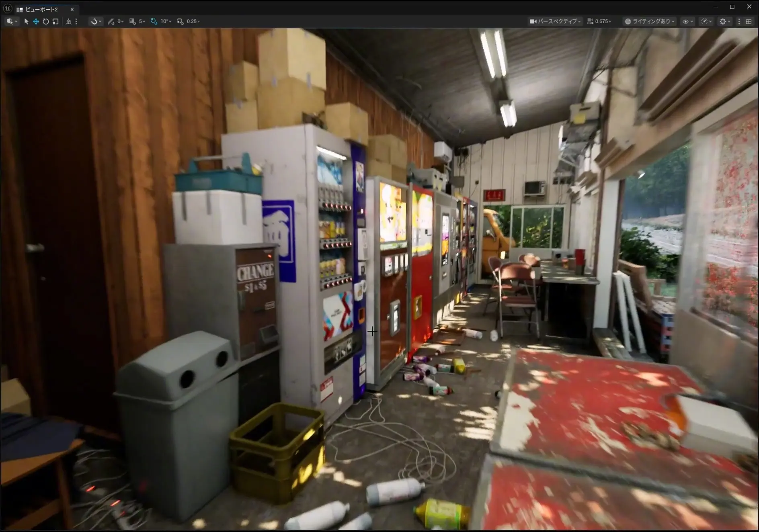Open the grid snap size 5 dropdown
This screenshot has width=759, height=532.
click(142, 21)
